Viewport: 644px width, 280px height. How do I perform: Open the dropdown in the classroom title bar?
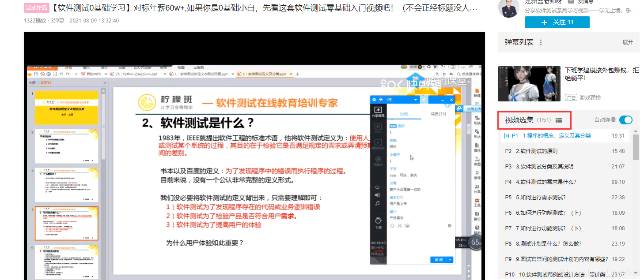[x=416, y=100]
